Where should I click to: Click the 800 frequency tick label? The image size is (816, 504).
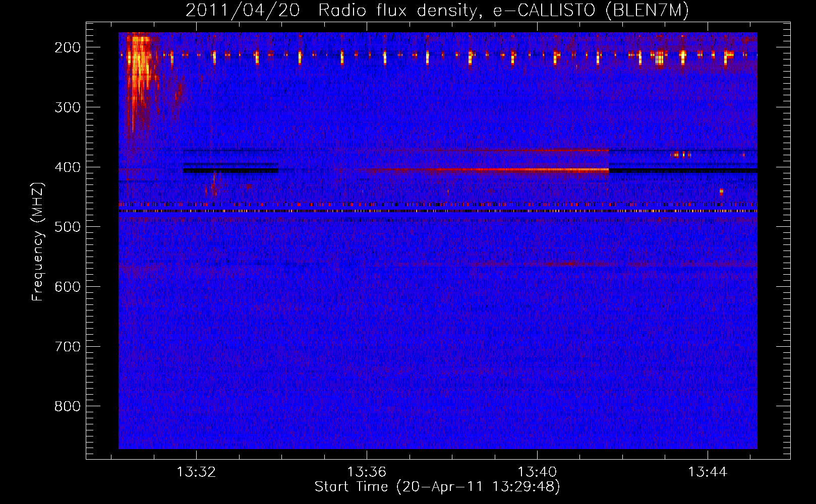tap(68, 406)
